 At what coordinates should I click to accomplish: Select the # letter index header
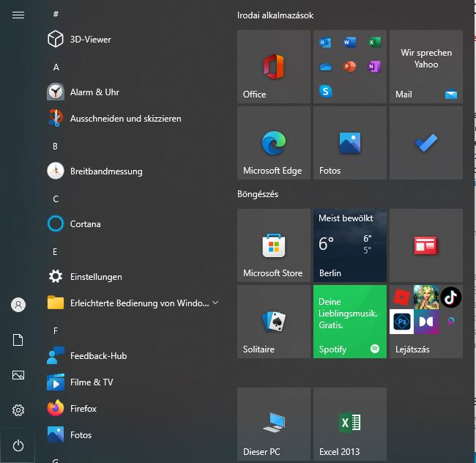point(56,14)
